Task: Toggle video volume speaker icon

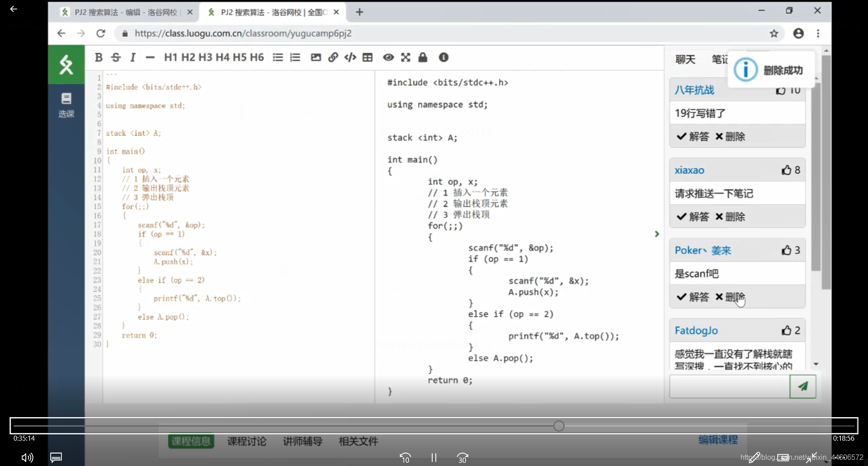Action: point(28,458)
